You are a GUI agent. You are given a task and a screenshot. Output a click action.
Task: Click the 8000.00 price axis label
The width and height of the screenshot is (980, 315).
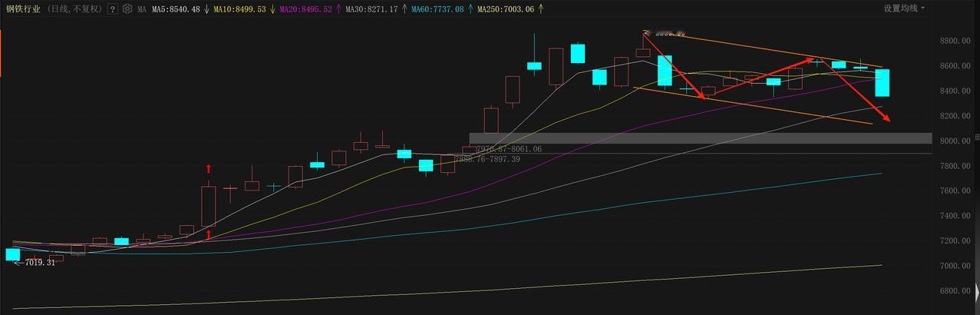[954, 141]
